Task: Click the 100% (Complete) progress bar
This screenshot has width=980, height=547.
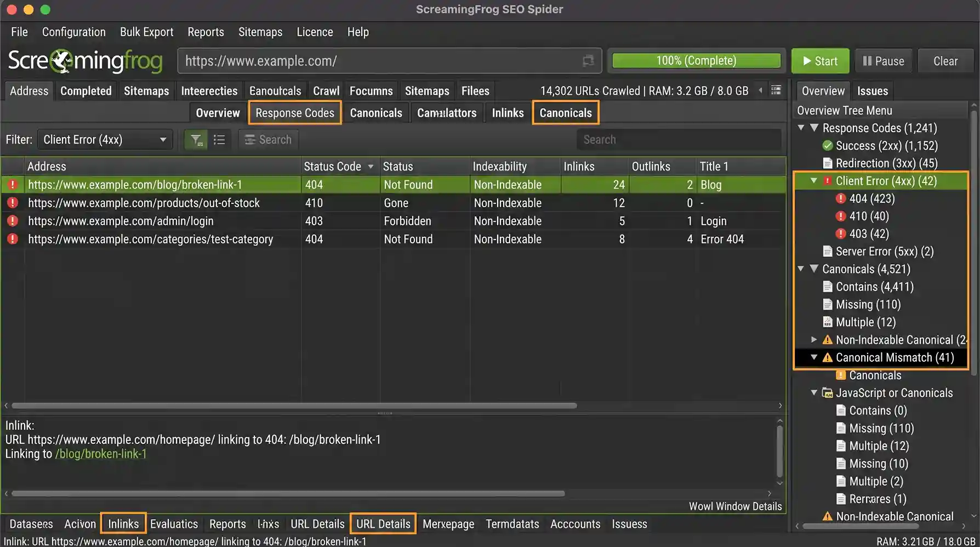Action: click(x=696, y=60)
